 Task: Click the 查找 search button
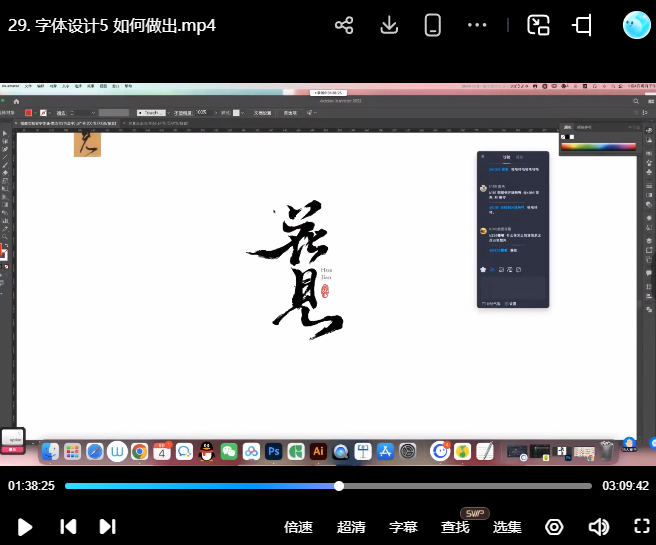(455, 527)
